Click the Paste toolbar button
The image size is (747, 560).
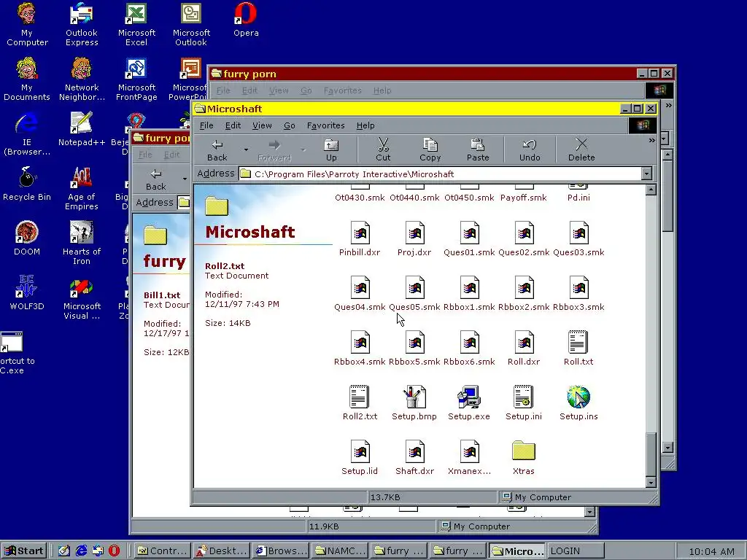[x=478, y=149]
